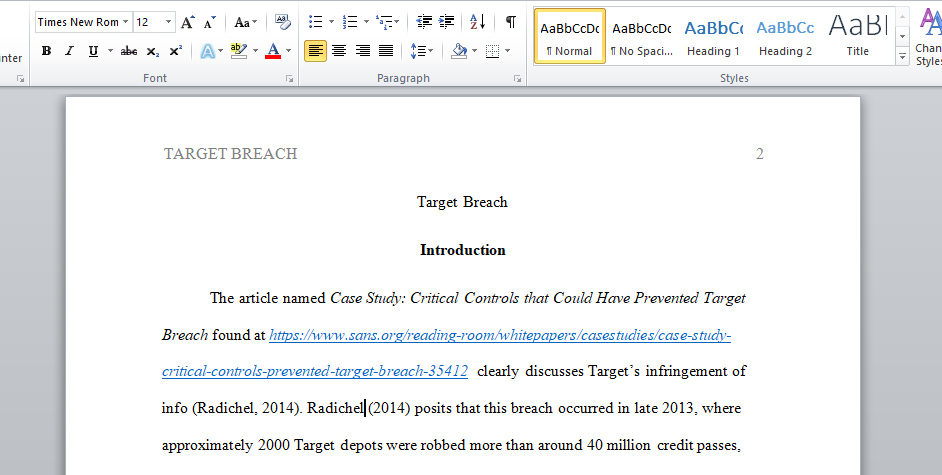The width and height of the screenshot is (942, 475).
Task: Apply the Heading 2 style
Action: [x=785, y=36]
